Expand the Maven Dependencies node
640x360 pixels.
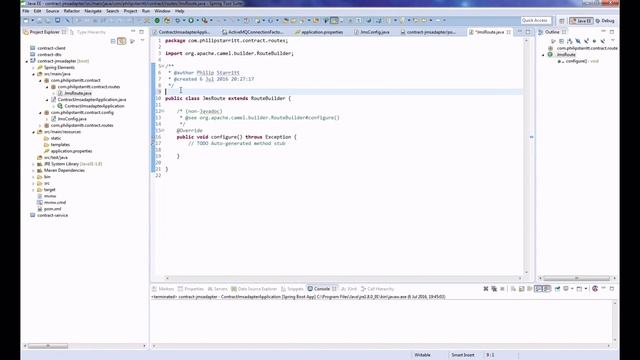point(33,171)
